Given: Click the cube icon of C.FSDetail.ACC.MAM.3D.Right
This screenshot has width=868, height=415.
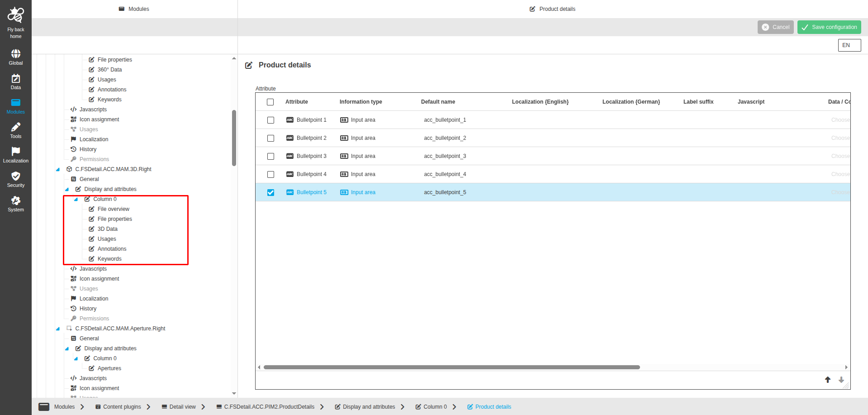Looking at the screenshot, I should [69, 169].
